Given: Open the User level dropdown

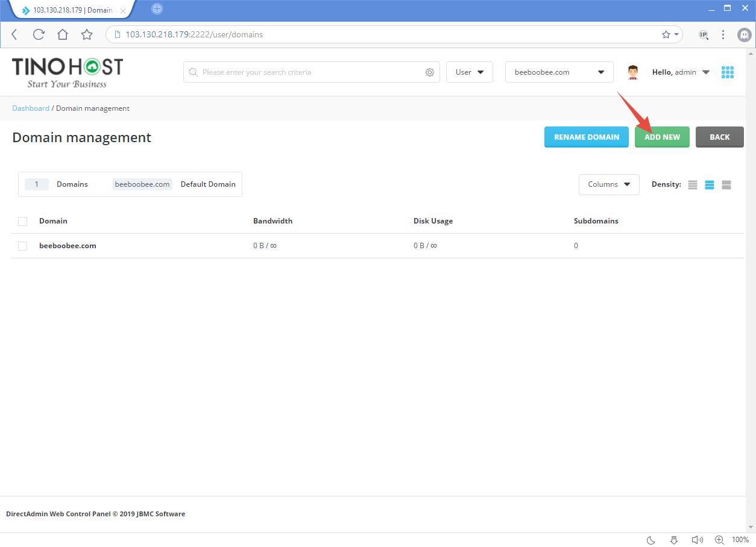Looking at the screenshot, I should click(469, 72).
